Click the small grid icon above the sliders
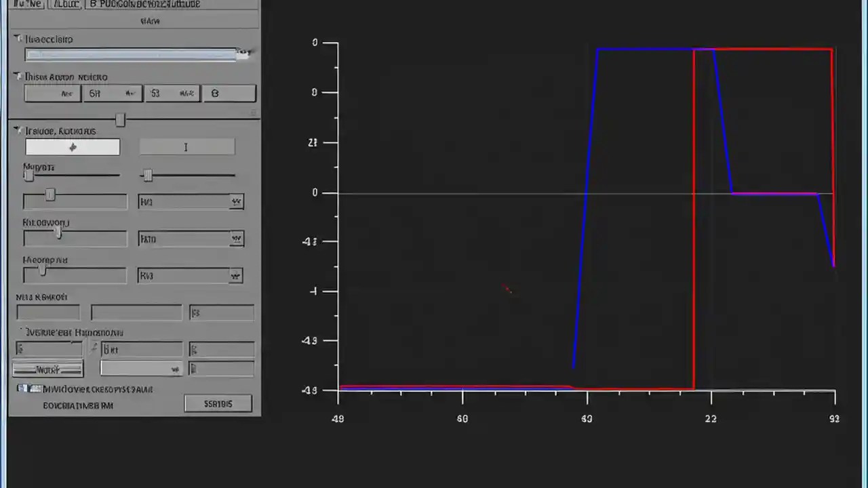The image size is (868, 488). (254, 113)
